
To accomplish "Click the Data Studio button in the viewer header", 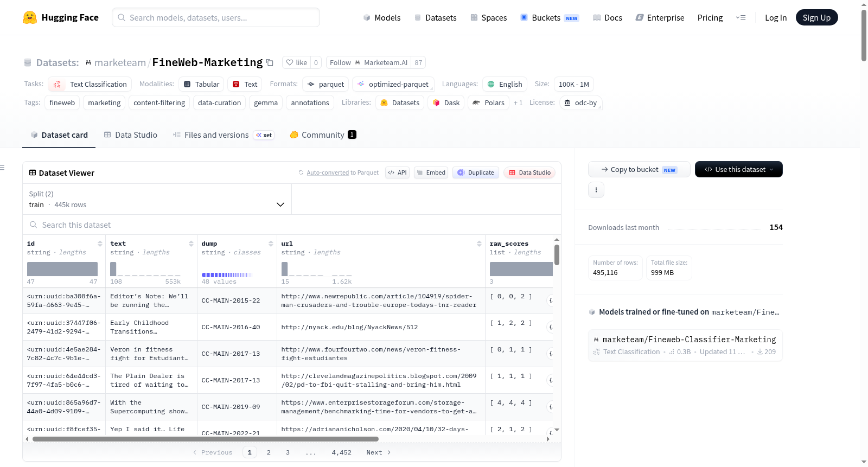I will point(529,172).
